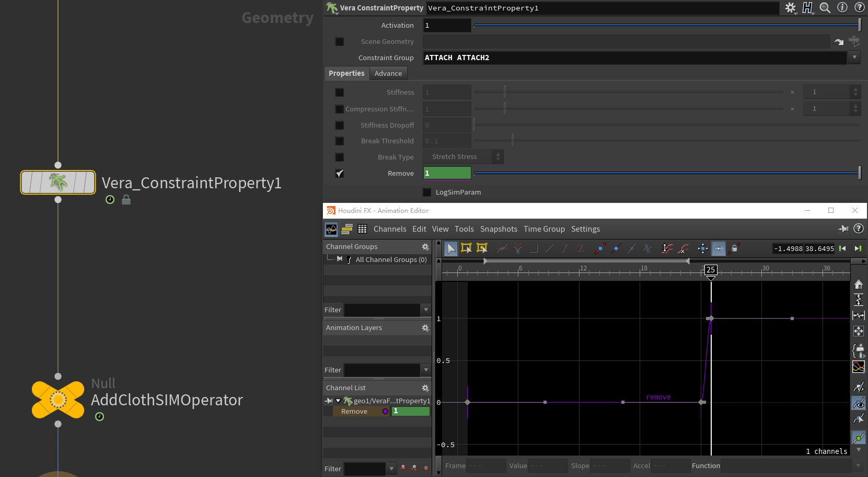Image resolution: width=868 pixels, height=477 pixels.
Task: Toggle the Scene Geometry checkbox
Action: (x=340, y=42)
